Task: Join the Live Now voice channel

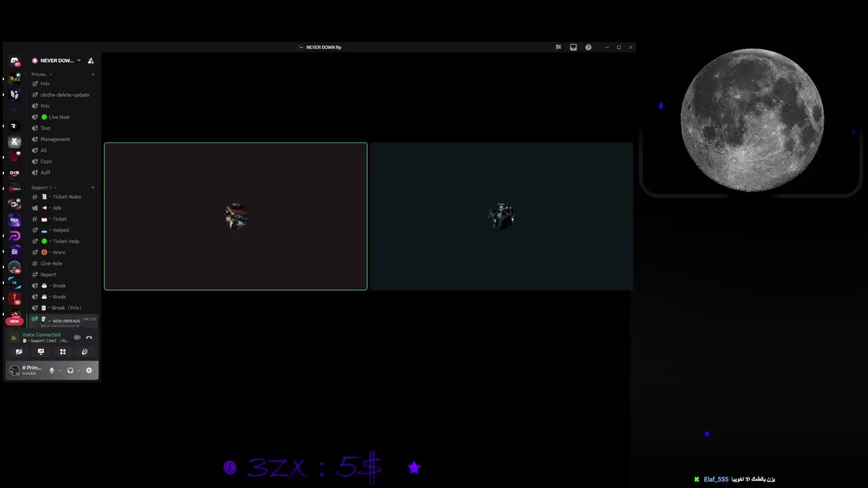Action: 64,117
